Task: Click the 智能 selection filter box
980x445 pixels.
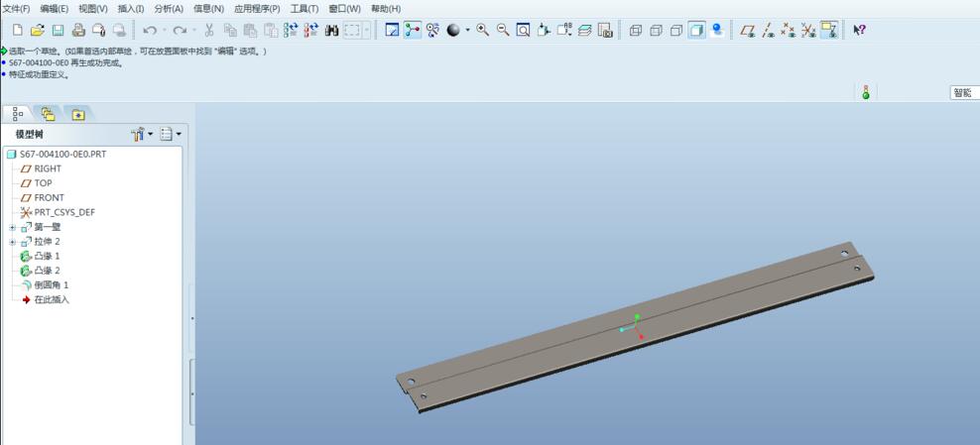Action: coord(963,92)
